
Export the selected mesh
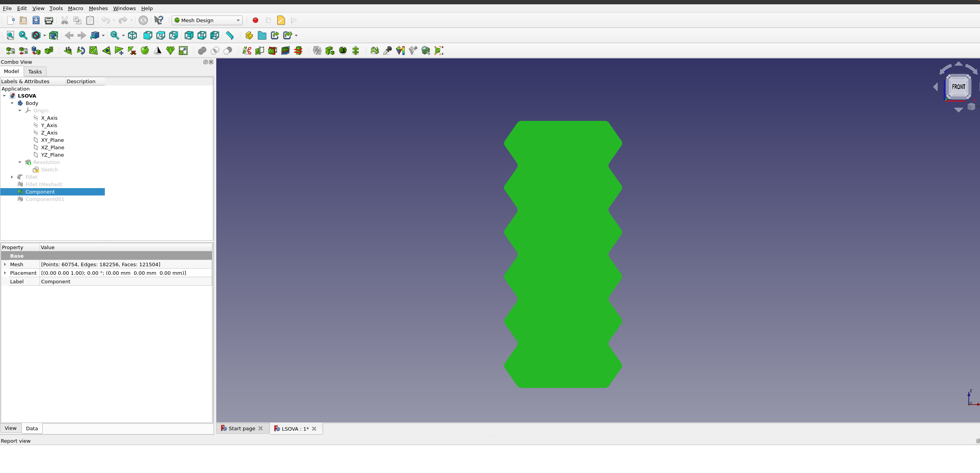click(x=23, y=51)
